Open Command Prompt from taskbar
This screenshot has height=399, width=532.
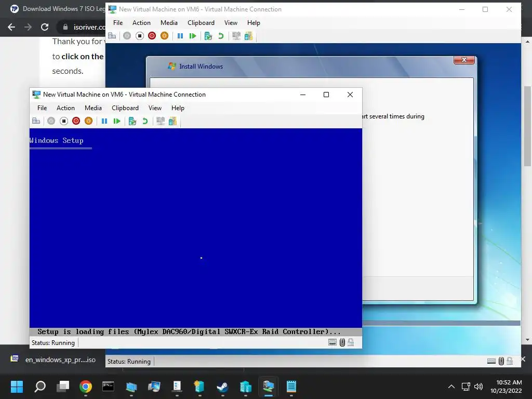(108, 386)
